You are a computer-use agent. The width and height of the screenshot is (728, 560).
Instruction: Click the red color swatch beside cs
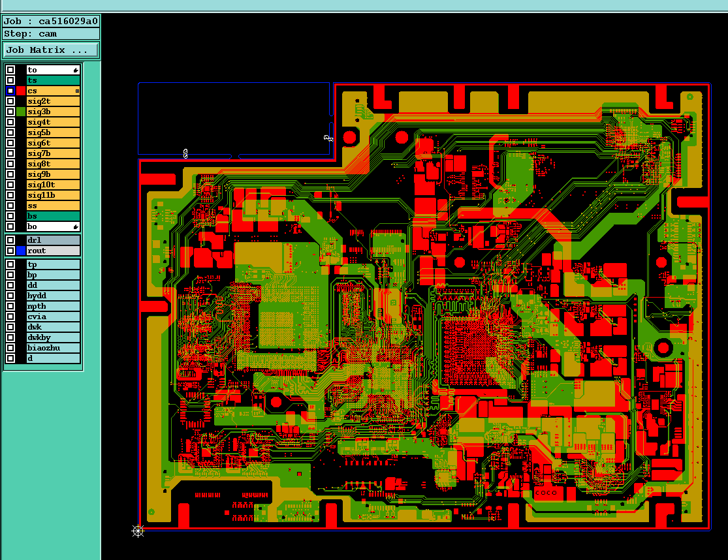[x=21, y=91]
